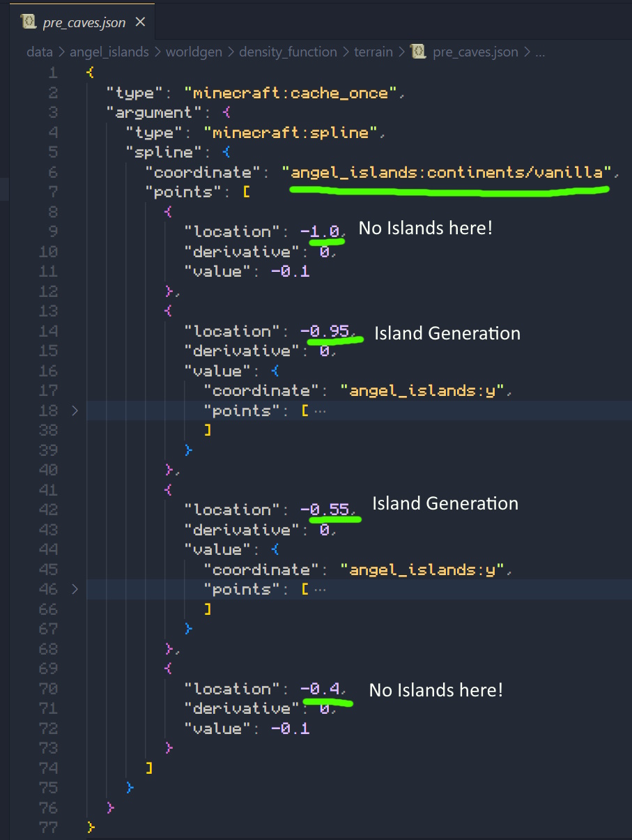Click "angel_islands:continents/vanilla" coordinate value
This screenshot has height=840, width=632.
[447, 172]
